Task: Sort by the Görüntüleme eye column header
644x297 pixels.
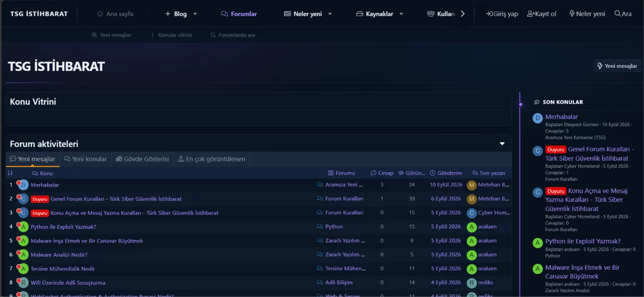Action: click(x=412, y=173)
